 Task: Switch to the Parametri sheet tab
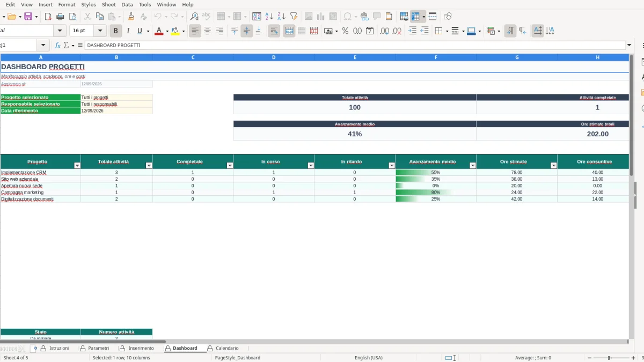point(99,348)
